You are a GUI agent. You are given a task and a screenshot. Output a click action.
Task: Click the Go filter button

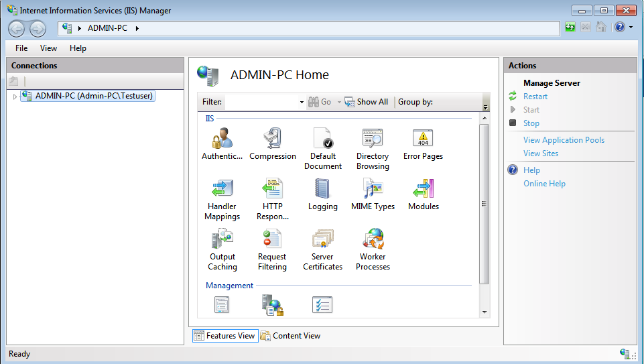pyautogui.click(x=320, y=102)
